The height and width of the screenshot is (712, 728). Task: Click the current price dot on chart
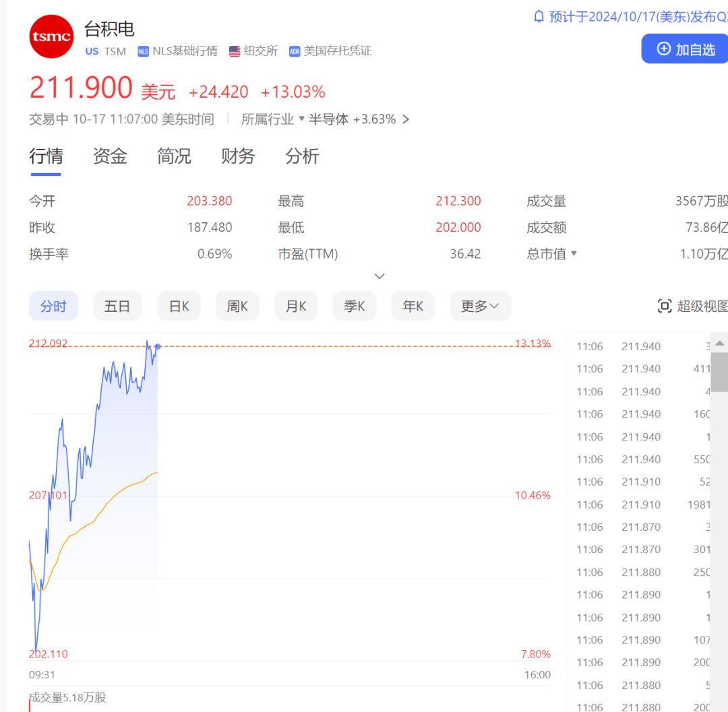point(158,346)
